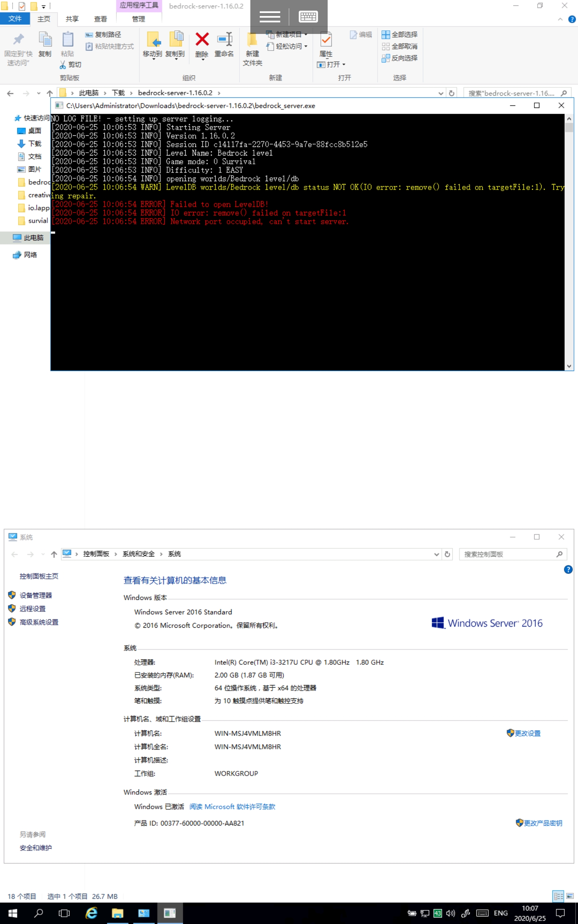Open the volume control in the system tray
The image size is (578, 924).
451,913
